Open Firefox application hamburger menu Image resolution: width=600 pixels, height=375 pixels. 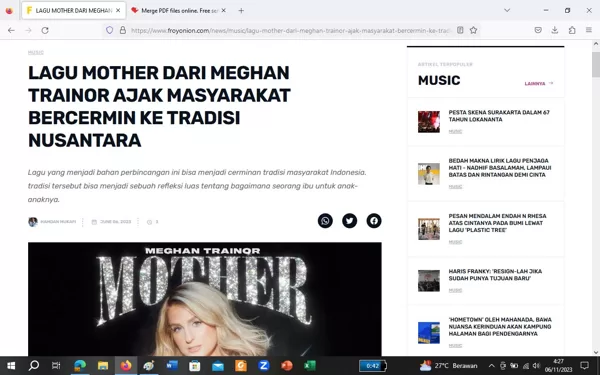pyautogui.click(x=589, y=30)
